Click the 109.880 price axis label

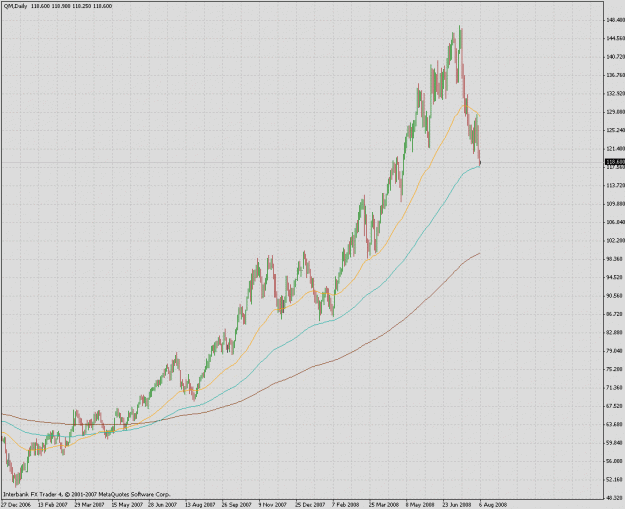coord(616,204)
